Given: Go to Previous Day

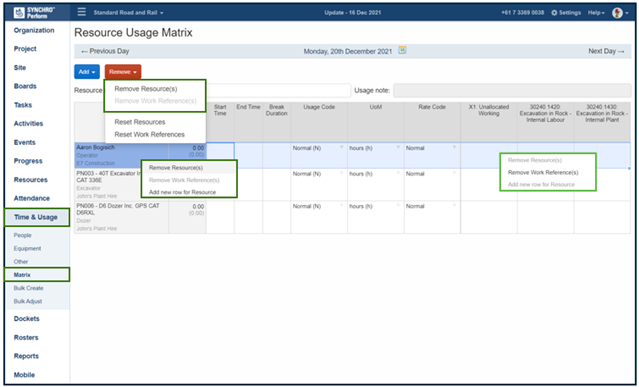Looking at the screenshot, I should point(105,51).
